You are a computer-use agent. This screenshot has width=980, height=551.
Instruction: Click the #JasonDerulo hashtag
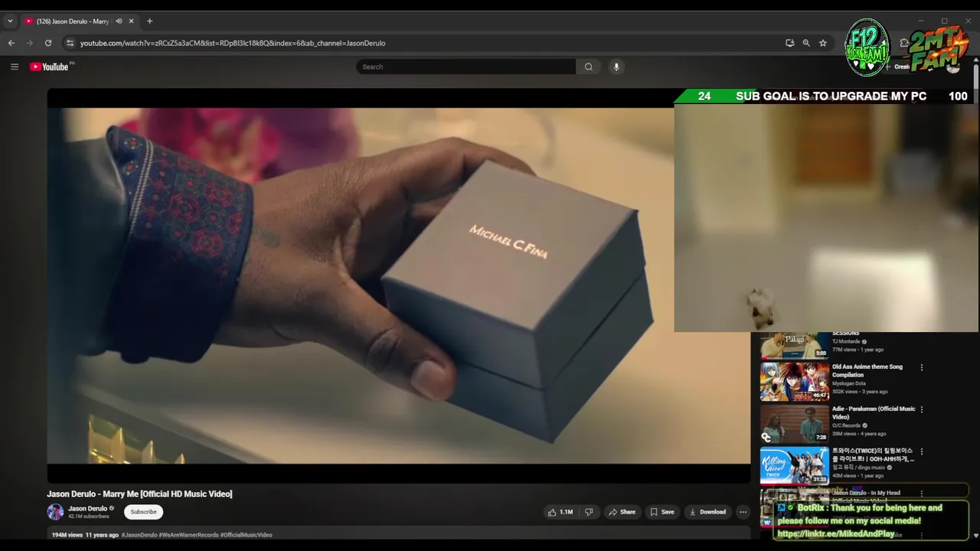pos(139,535)
